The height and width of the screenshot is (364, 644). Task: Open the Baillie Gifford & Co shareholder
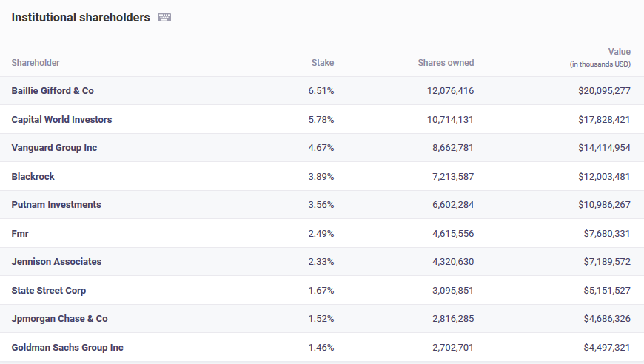tap(53, 91)
